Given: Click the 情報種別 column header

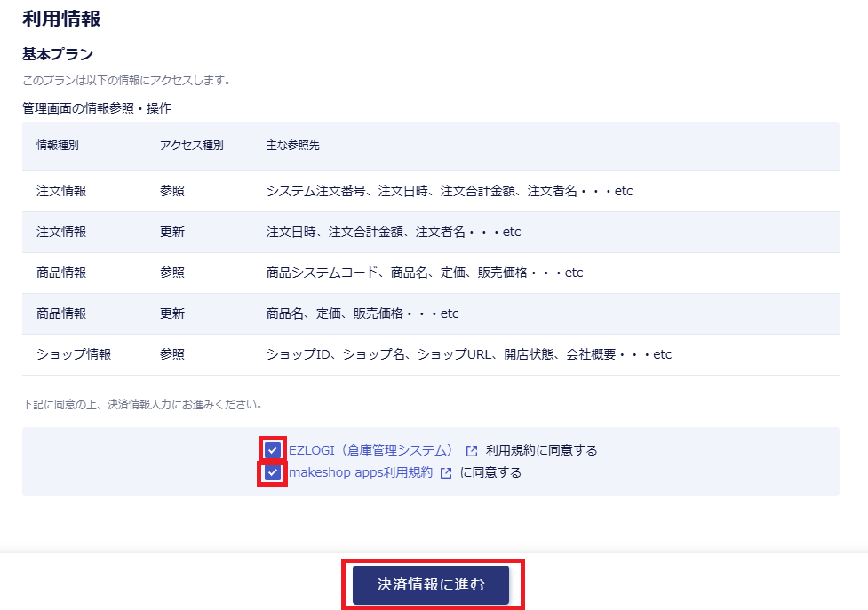Looking at the screenshot, I should pyautogui.click(x=58, y=146).
